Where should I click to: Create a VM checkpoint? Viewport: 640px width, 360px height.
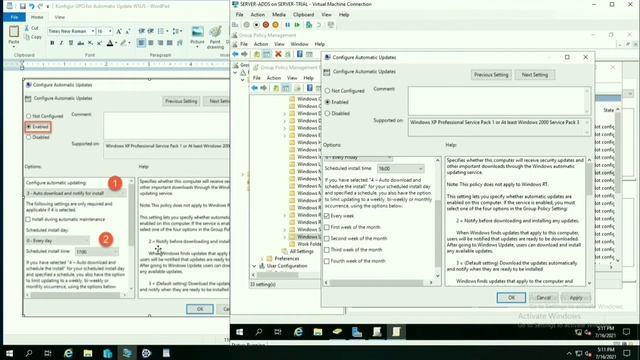point(309,25)
